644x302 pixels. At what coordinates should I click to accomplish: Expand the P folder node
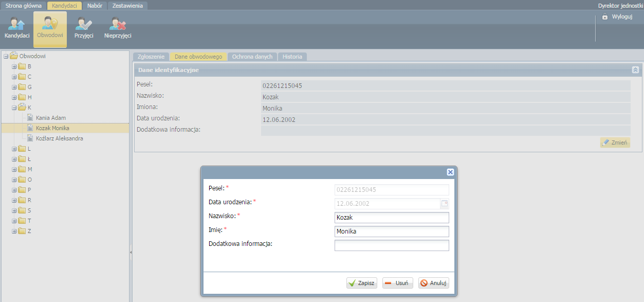(x=14, y=190)
